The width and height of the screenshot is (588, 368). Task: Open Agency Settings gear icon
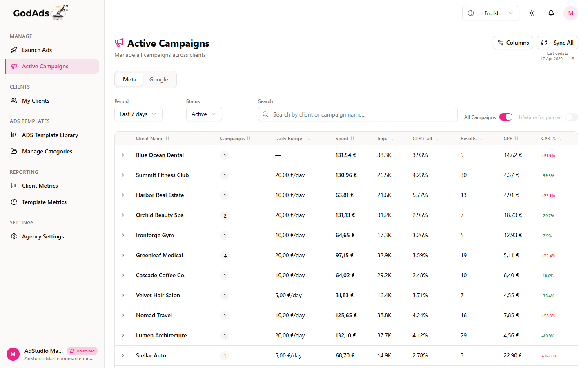[x=13, y=236]
